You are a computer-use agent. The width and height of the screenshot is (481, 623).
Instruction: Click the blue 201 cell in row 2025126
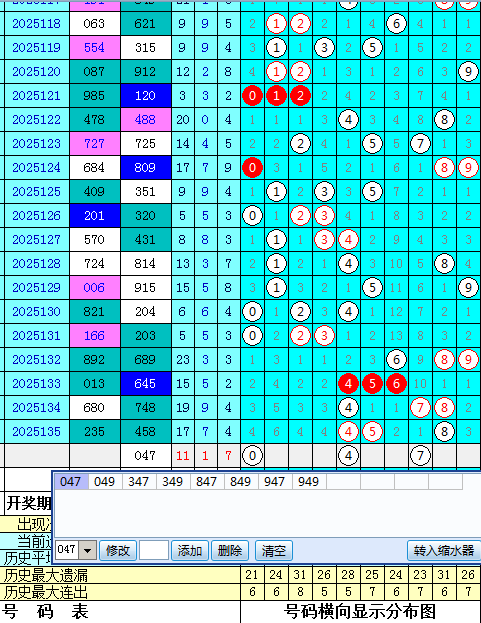click(95, 216)
